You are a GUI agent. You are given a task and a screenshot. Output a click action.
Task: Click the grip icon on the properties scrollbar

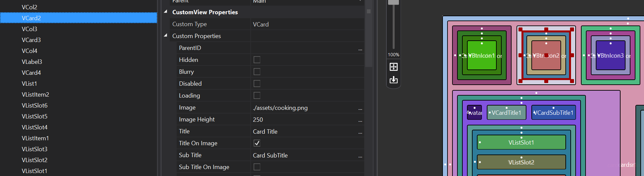(369, 12)
